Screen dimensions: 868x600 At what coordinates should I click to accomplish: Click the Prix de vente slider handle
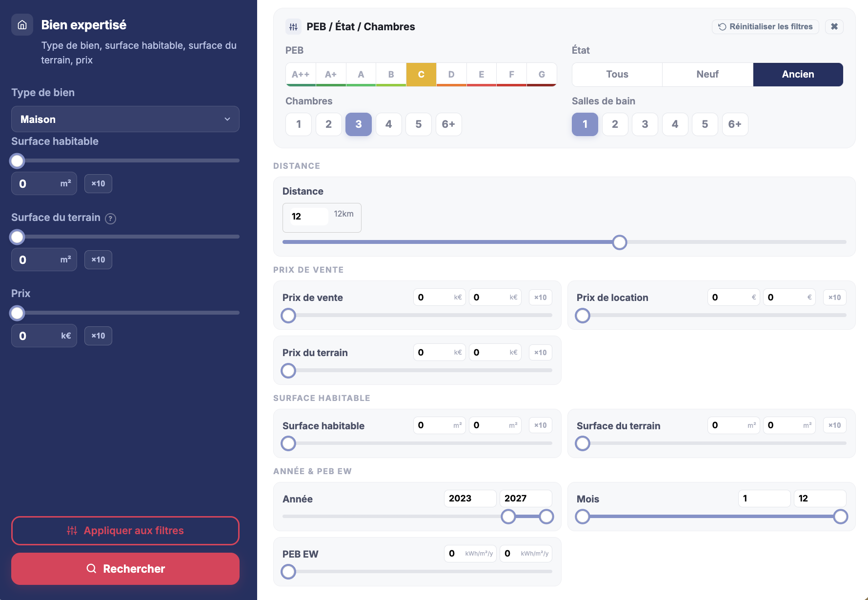288,316
